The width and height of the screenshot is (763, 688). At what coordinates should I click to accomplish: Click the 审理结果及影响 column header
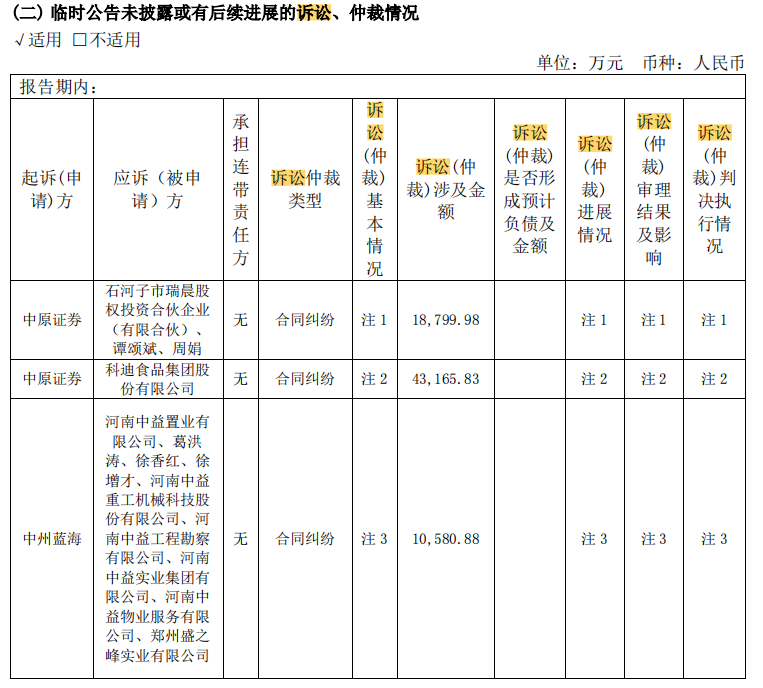tap(654, 189)
